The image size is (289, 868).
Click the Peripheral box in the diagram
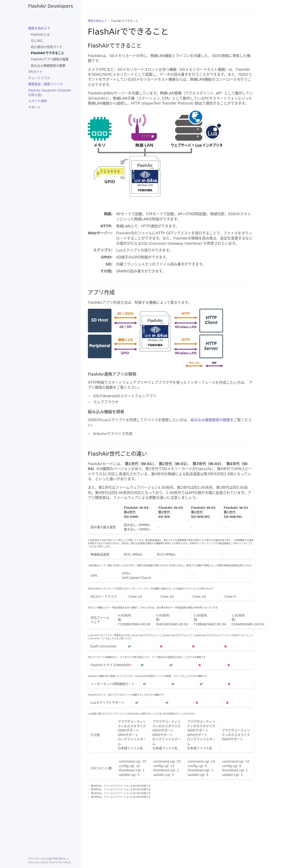[x=99, y=346]
